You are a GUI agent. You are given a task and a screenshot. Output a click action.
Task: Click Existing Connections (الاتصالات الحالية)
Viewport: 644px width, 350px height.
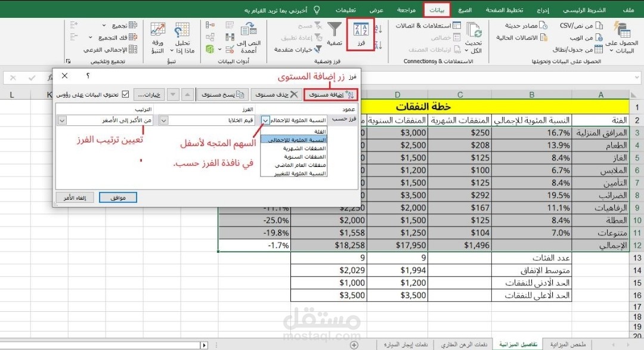click(522, 38)
